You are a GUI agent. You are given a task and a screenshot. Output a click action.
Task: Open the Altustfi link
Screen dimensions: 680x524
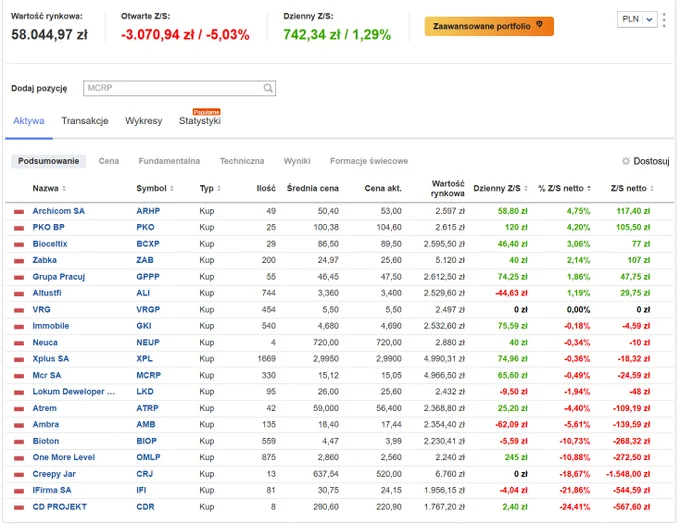click(47, 293)
